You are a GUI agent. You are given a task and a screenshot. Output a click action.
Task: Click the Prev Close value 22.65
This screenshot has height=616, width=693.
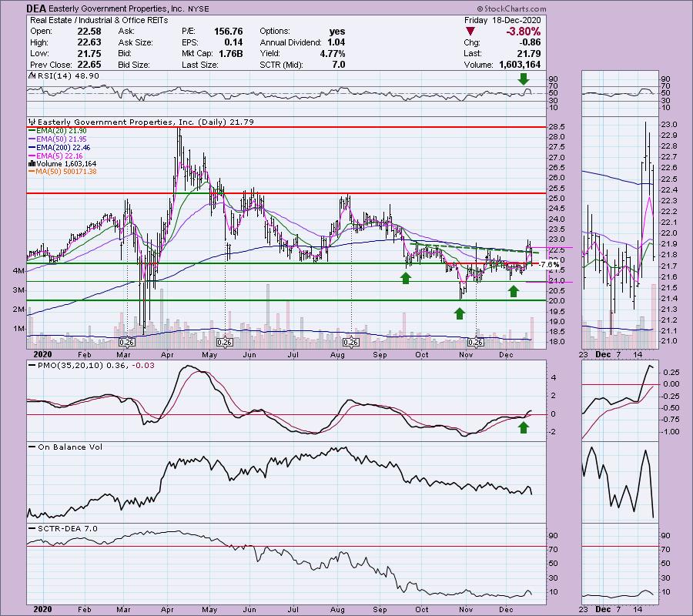(x=90, y=65)
